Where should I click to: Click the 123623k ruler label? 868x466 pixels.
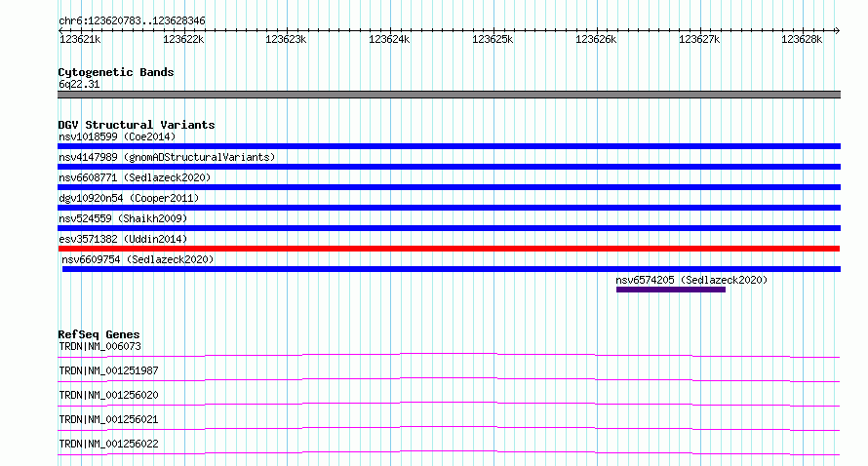coord(286,39)
